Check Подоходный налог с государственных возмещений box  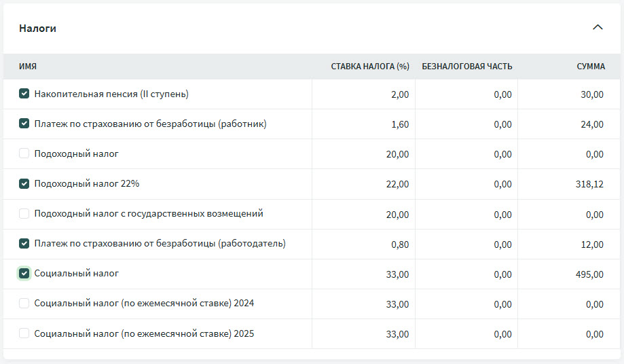tap(24, 213)
